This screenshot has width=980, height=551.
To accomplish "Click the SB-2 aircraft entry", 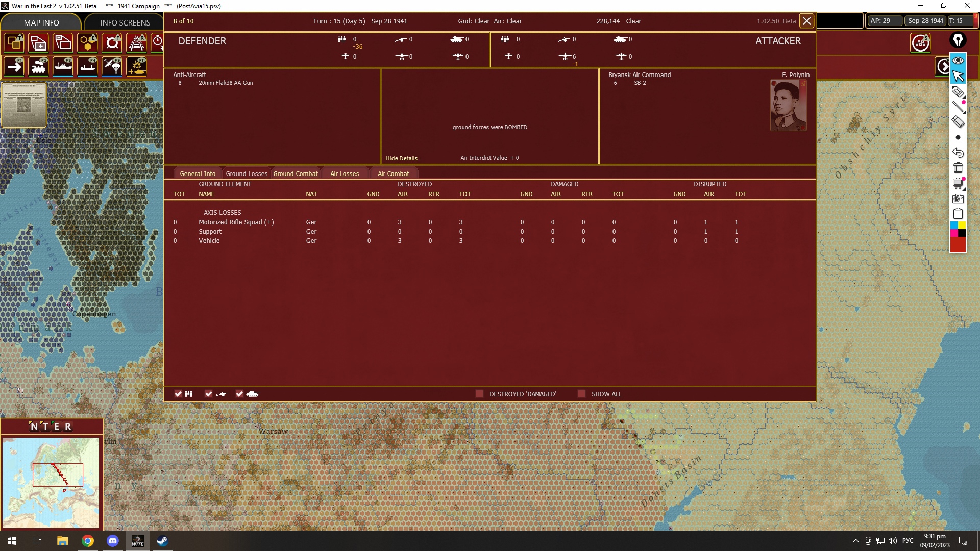I will pyautogui.click(x=640, y=83).
